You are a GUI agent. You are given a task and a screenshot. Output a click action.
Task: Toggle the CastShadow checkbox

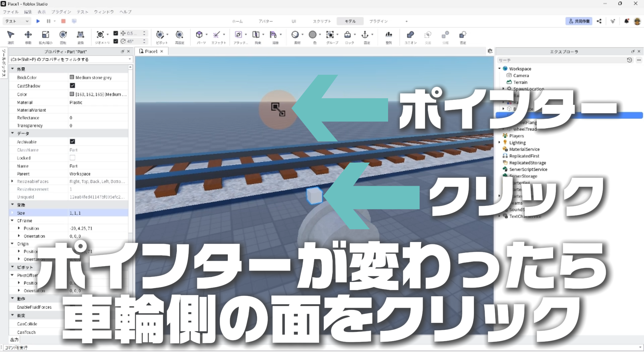[x=72, y=86]
